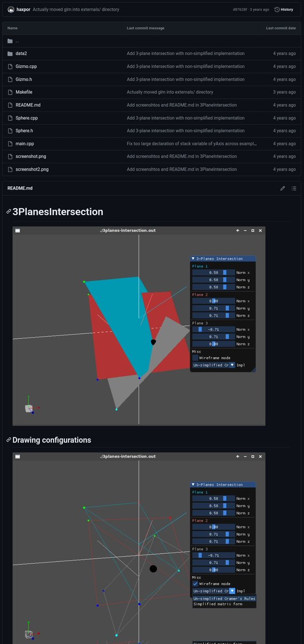The height and width of the screenshot is (644, 304).
Task: Click the 'Name' column header
Action: (12, 28)
